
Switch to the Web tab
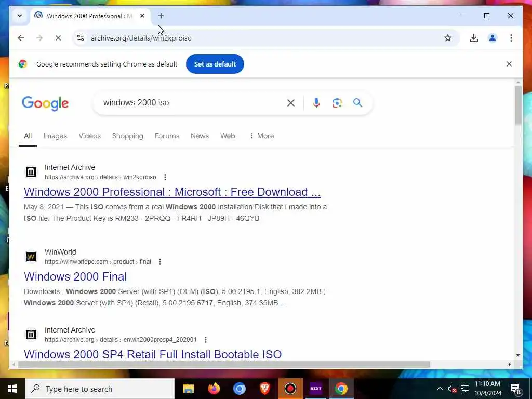(228, 136)
